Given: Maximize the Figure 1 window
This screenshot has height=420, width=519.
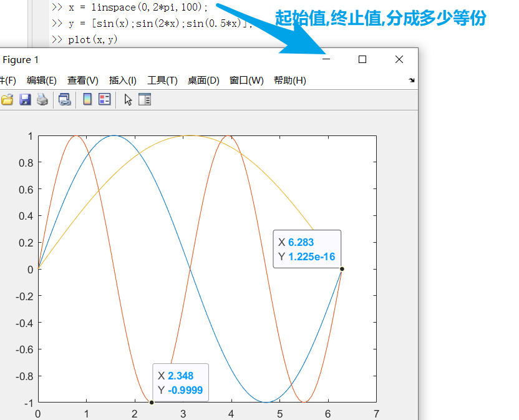Looking at the screenshot, I should tap(362, 59).
